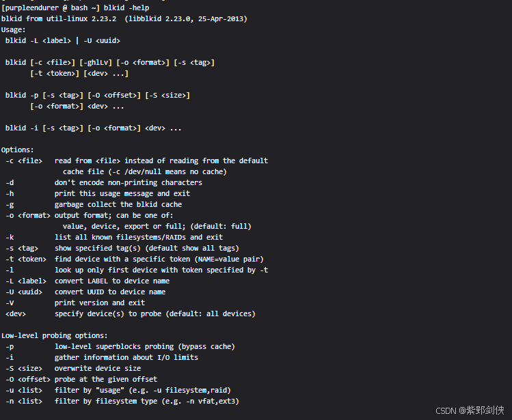512x420 pixels.
Task: Click the '-U <uuid>' convert UUID line
Action: tap(85, 292)
